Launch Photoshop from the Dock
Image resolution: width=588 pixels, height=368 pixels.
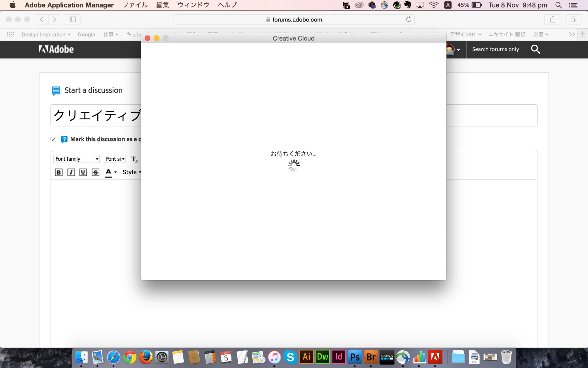(x=355, y=357)
